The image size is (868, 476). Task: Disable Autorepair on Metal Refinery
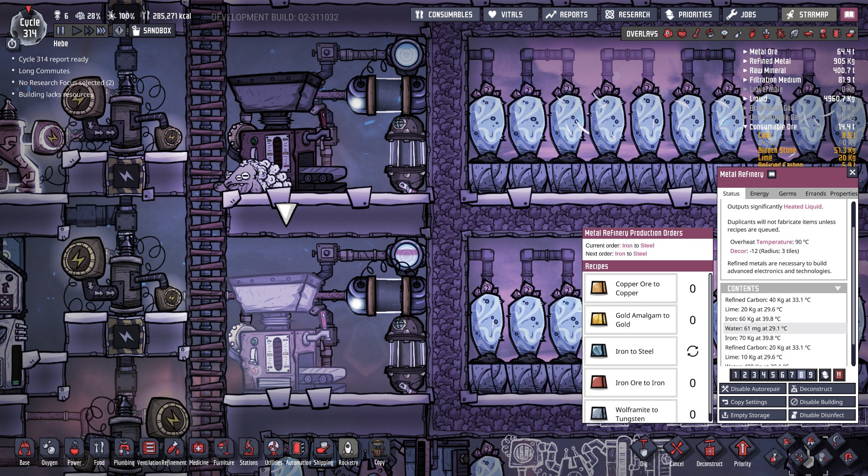752,389
